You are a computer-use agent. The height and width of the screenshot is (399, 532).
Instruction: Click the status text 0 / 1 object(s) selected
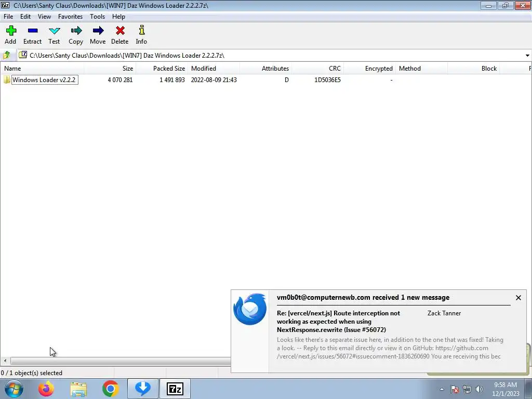coord(32,373)
